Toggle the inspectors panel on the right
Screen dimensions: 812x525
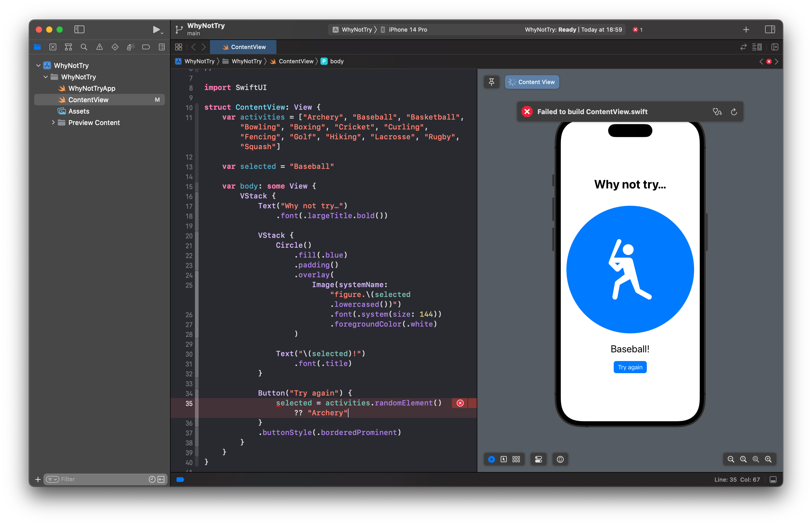[x=770, y=30]
